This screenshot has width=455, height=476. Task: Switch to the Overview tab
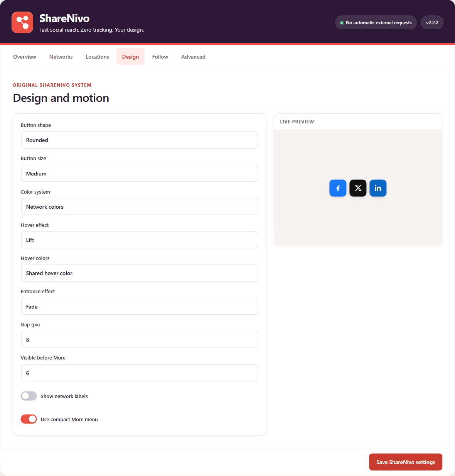pos(25,57)
